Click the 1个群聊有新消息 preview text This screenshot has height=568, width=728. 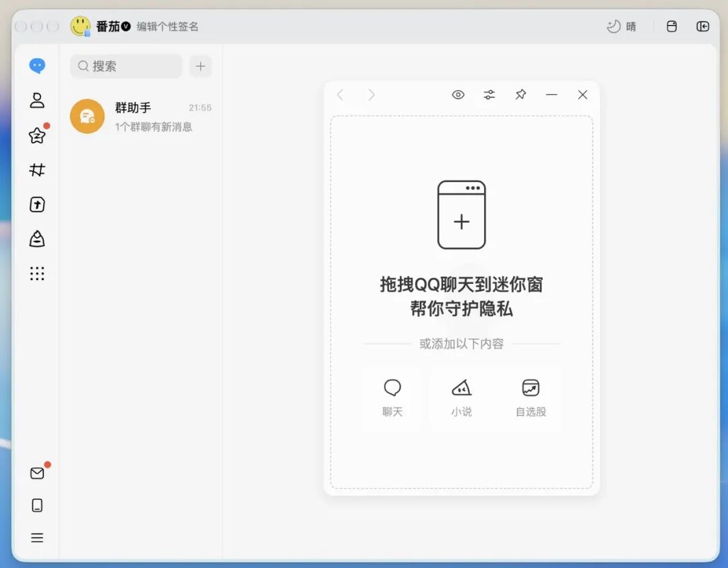(x=153, y=127)
